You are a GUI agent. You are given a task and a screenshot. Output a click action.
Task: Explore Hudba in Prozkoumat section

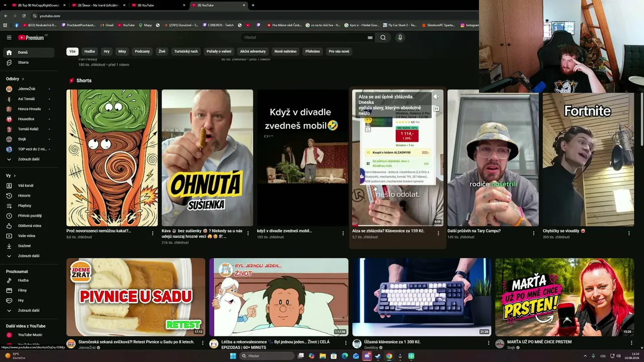pyautogui.click(x=28, y=280)
